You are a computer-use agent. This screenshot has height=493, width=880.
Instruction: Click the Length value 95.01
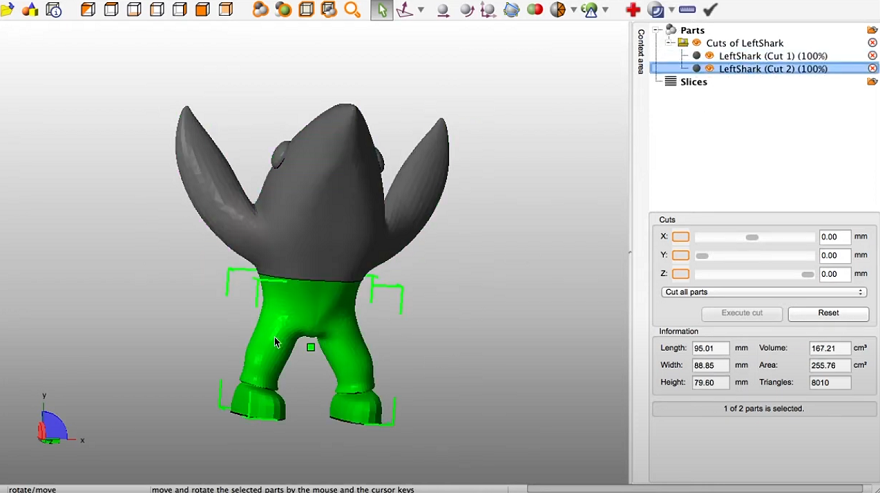click(711, 348)
